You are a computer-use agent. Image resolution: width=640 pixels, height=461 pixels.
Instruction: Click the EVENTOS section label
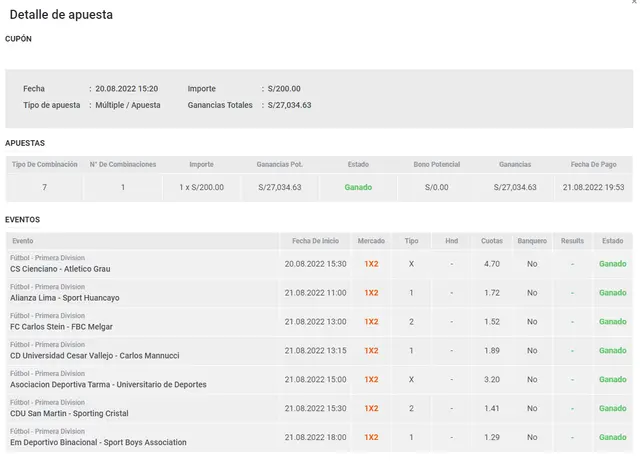point(22,220)
